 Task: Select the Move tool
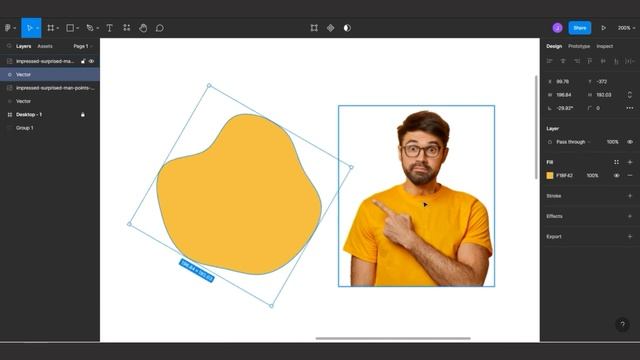tap(29, 28)
